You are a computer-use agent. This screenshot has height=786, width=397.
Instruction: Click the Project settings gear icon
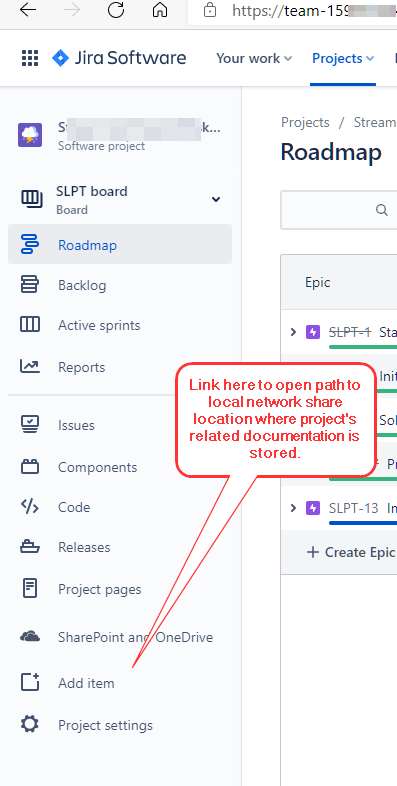coord(30,725)
